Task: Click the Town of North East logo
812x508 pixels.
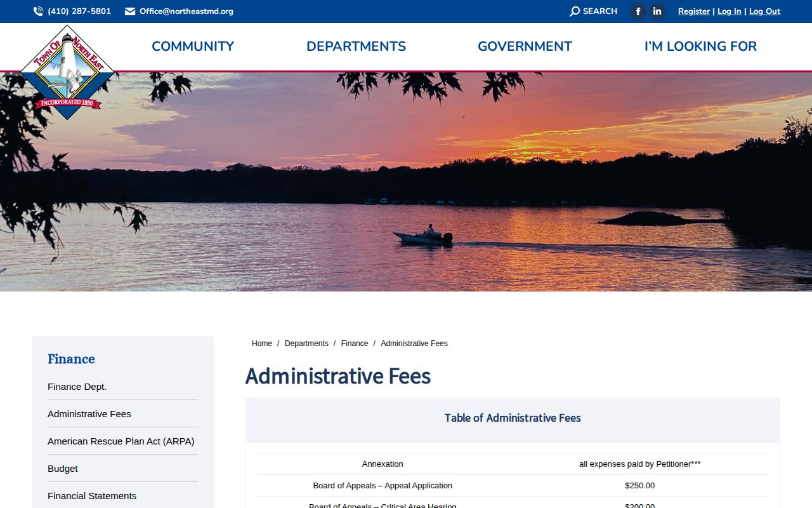Action: coord(67,72)
